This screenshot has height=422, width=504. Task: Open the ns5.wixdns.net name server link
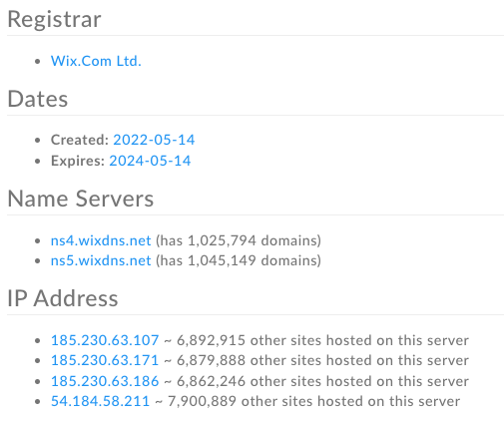[101, 260]
